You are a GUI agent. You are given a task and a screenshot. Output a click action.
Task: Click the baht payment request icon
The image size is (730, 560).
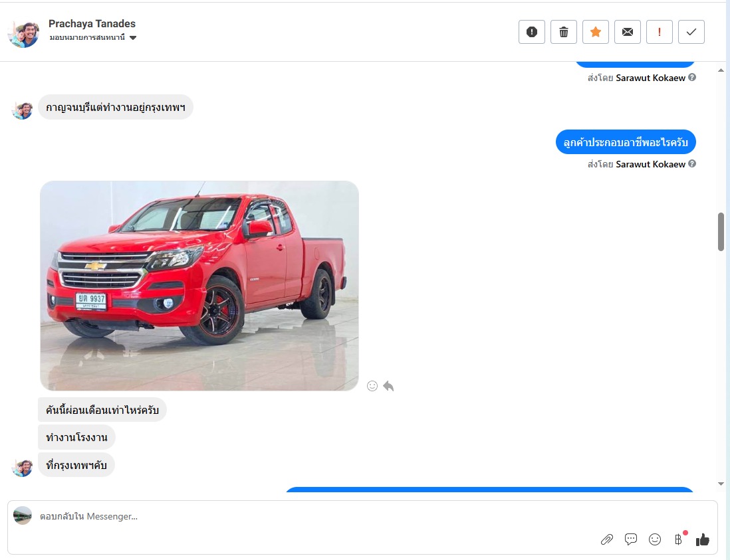pyautogui.click(x=678, y=539)
